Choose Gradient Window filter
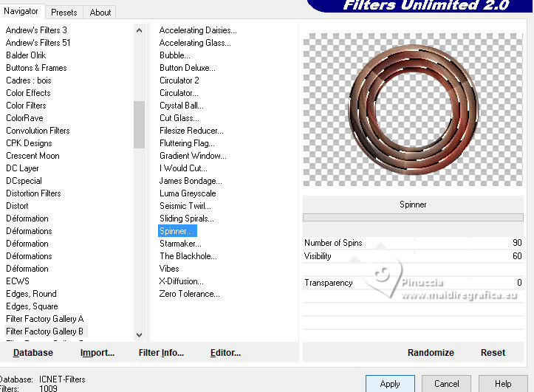The width and height of the screenshot is (534, 392). tap(193, 156)
